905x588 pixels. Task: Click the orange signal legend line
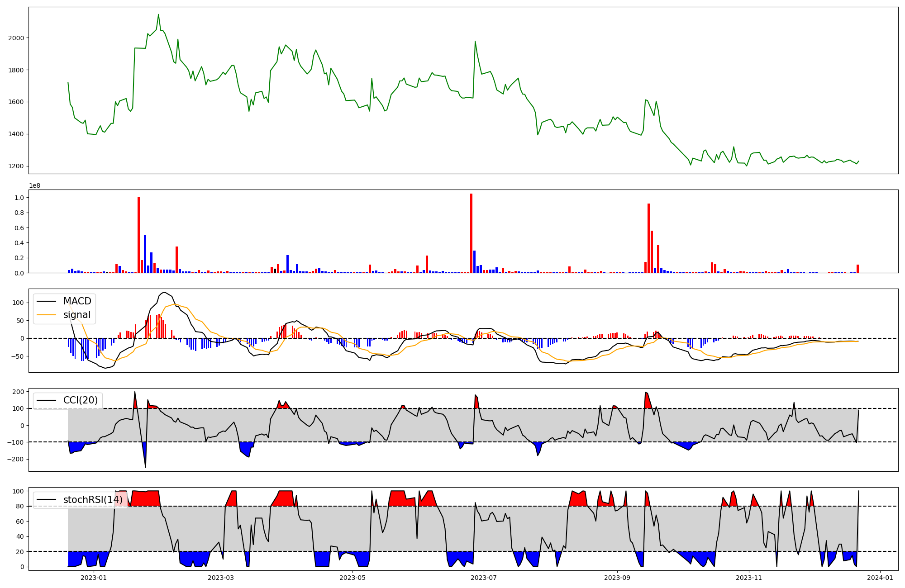tap(47, 315)
